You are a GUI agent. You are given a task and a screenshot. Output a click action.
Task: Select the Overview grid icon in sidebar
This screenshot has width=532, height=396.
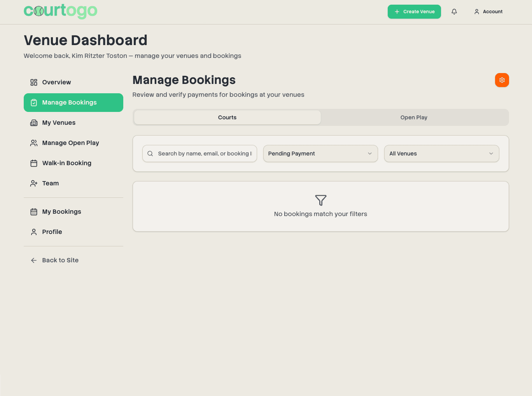pyautogui.click(x=34, y=82)
